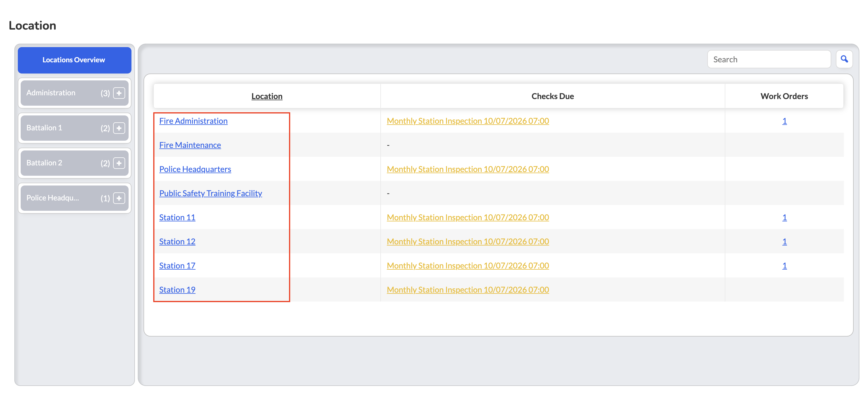Open the Fire Administration location link
868x398 pixels.
click(193, 121)
